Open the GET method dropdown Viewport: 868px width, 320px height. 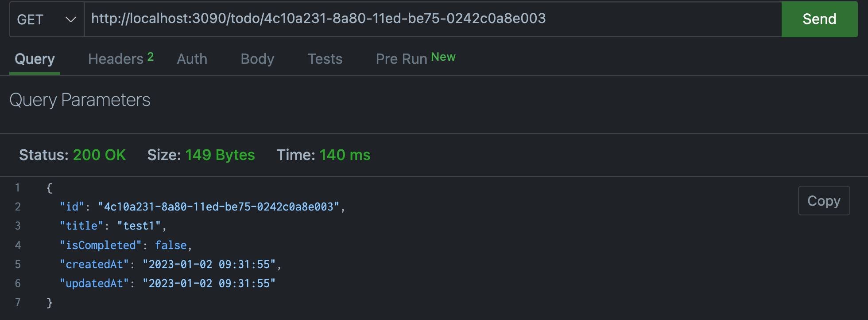click(47, 20)
